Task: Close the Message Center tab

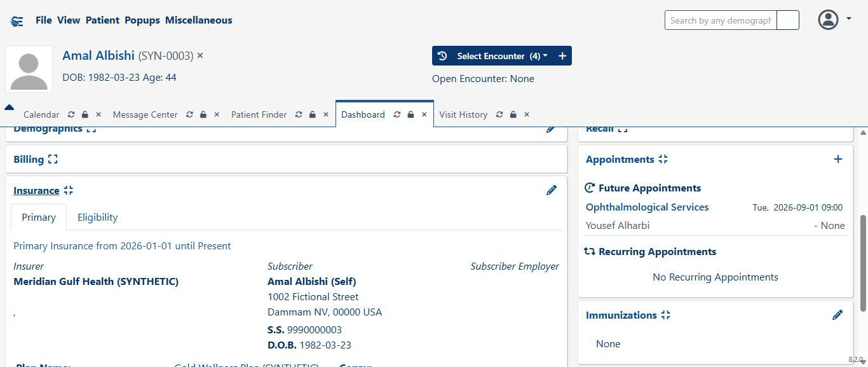Action: (217, 114)
